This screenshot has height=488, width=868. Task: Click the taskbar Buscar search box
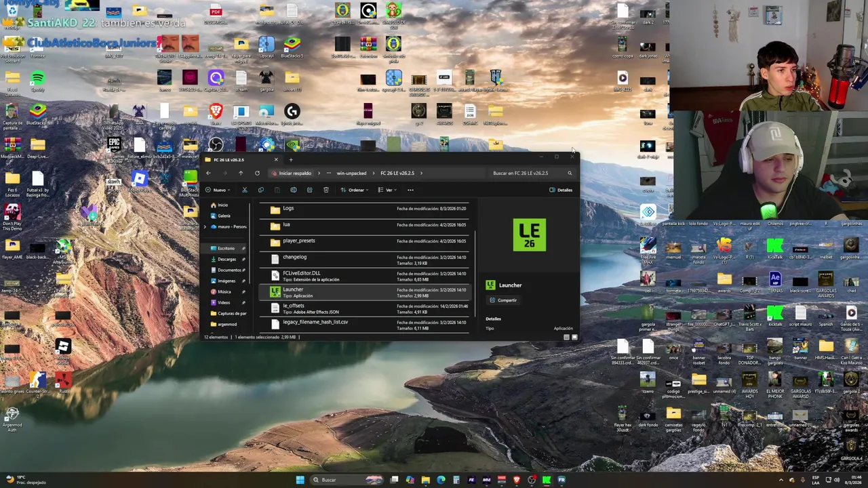pyautogui.click(x=346, y=480)
